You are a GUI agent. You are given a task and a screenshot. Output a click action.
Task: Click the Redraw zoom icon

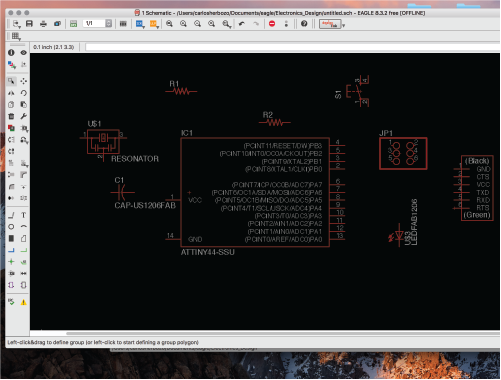click(211, 24)
